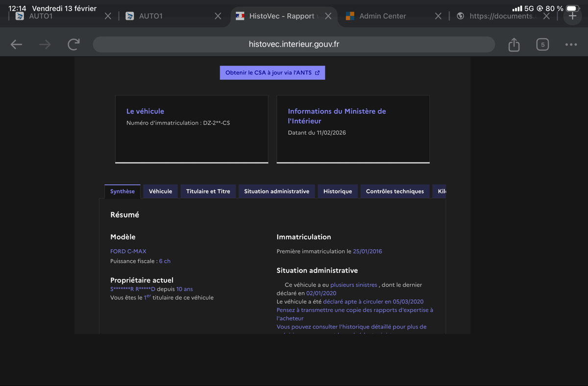Viewport: 588px width, 386px height.
Task: Click Obtenir le CSA à jour button
Action: 272,73
